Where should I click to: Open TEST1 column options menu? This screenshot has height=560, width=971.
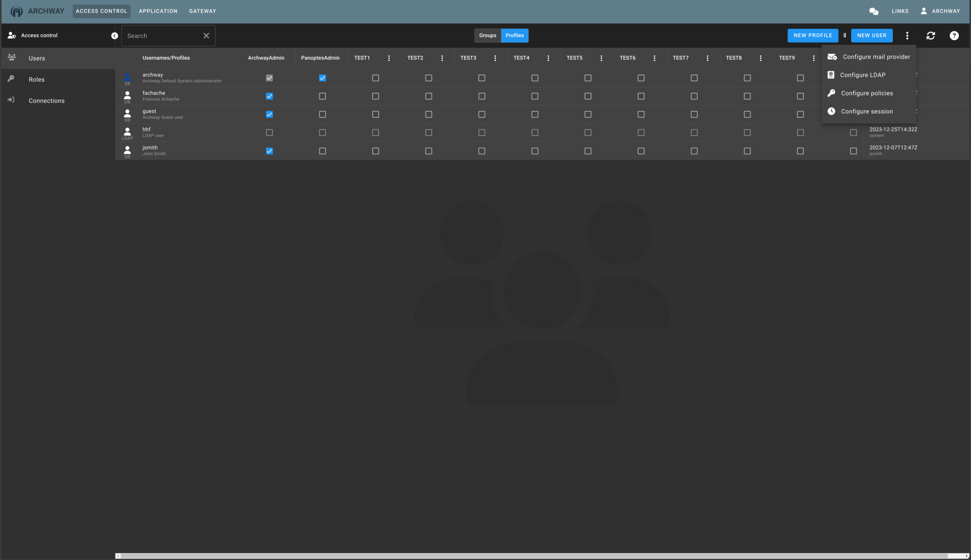pyautogui.click(x=388, y=58)
